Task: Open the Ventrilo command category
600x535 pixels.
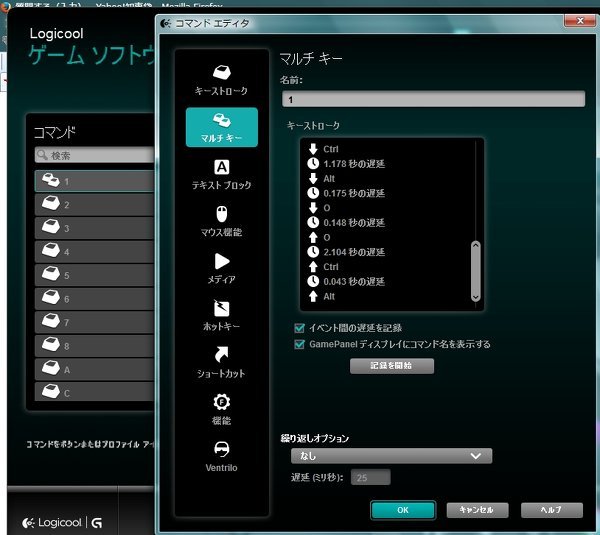Action: [222, 457]
